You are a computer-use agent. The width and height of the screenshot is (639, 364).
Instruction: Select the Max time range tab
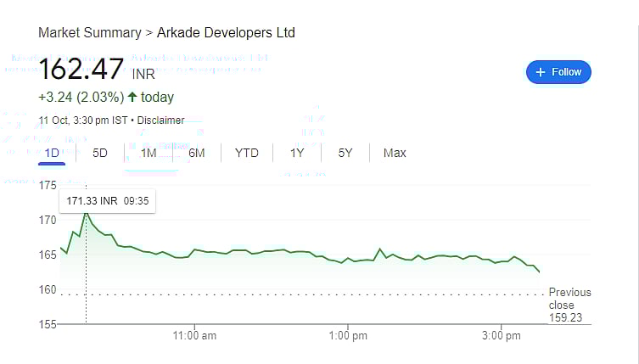[x=395, y=153]
